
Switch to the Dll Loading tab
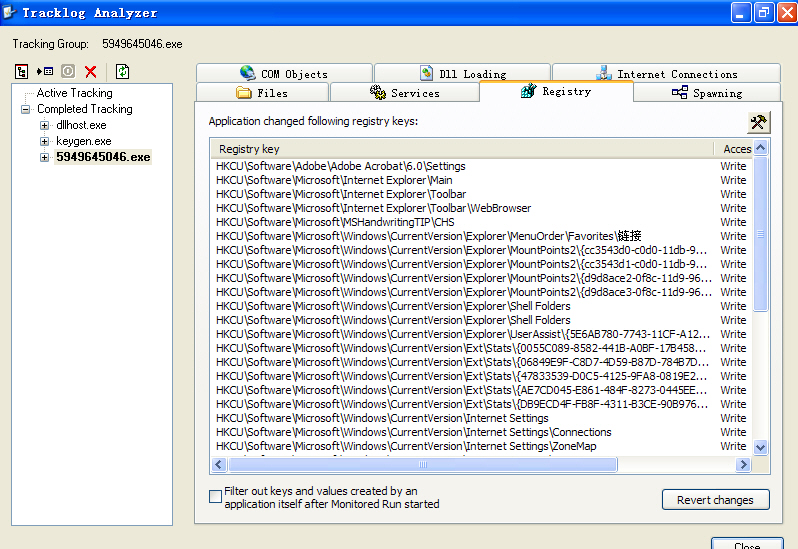[462, 73]
